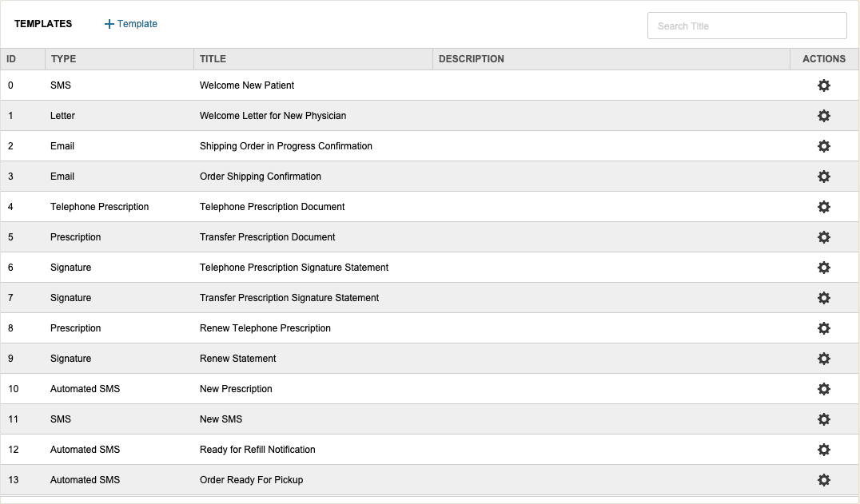Select the New Prescription row title
Image resolution: width=860 pixels, height=504 pixels.
click(x=236, y=389)
